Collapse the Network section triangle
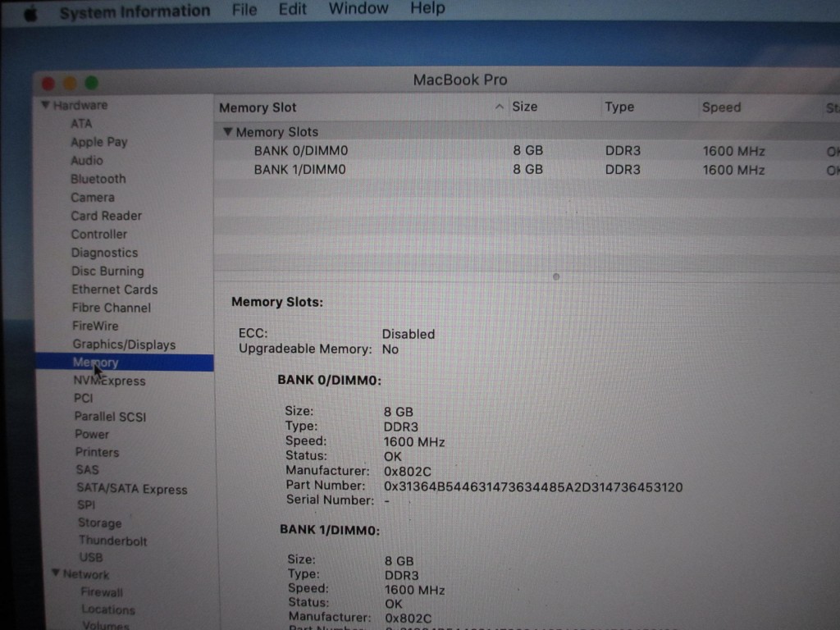This screenshot has width=840, height=630. coord(56,573)
